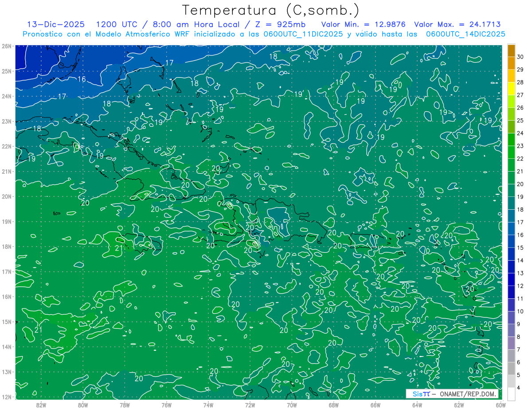Click the "82W" longitude axis label
This screenshot has width=532, height=411.
click(41, 405)
